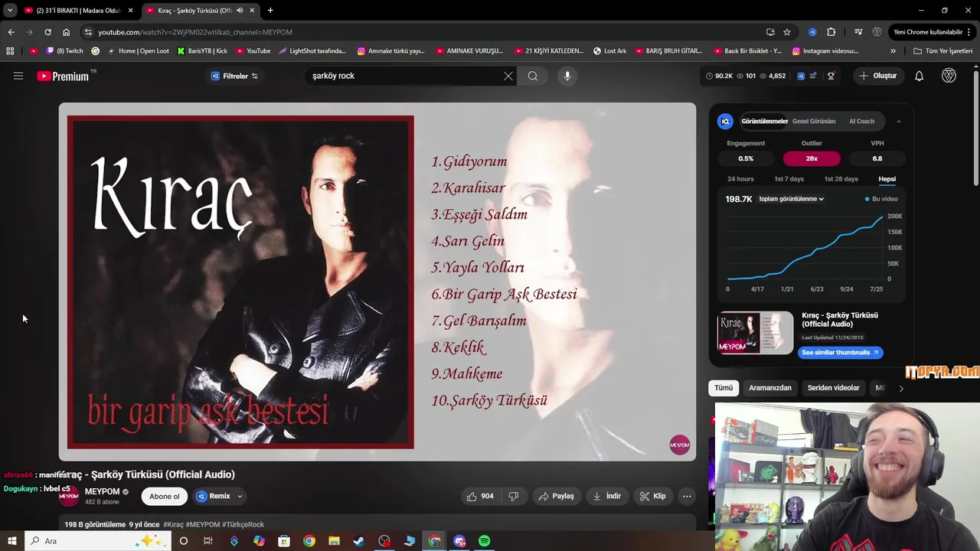Screen dimensions: 980x551
Task: Open the tab search dropdown in Chrome
Action: [x=10, y=10]
